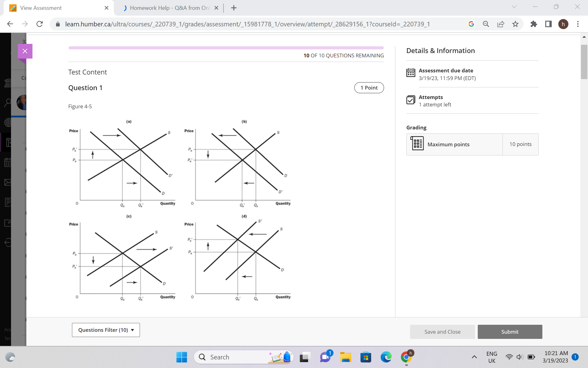
Task: Open the Questions Filter dropdown
Action: tap(105, 330)
